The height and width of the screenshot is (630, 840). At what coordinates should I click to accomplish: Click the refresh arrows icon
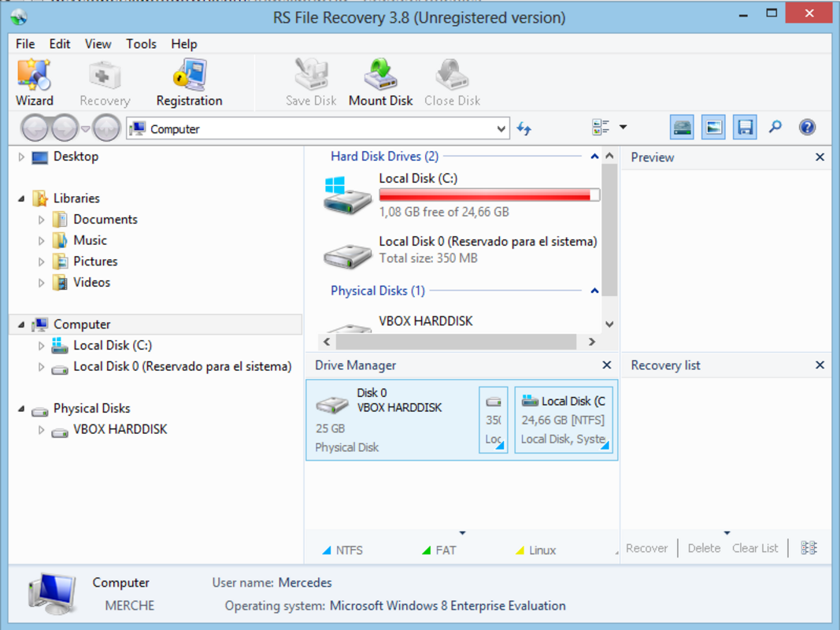click(x=524, y=128)
